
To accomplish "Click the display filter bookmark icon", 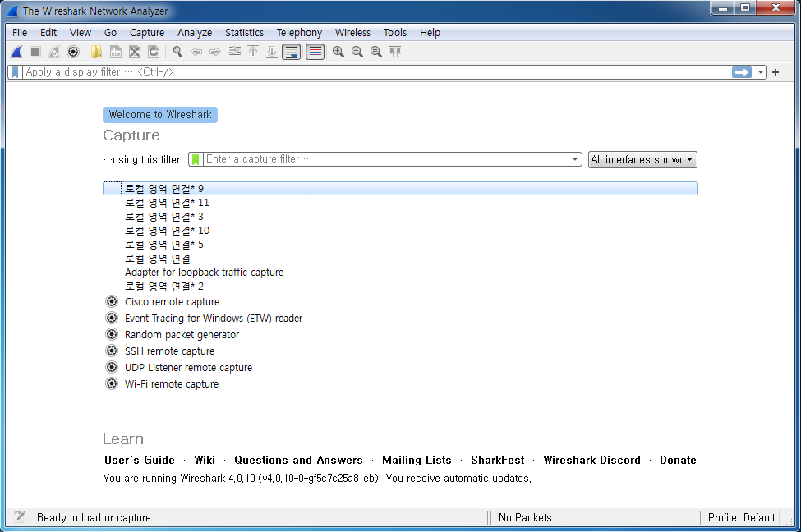I will point(15,72).
